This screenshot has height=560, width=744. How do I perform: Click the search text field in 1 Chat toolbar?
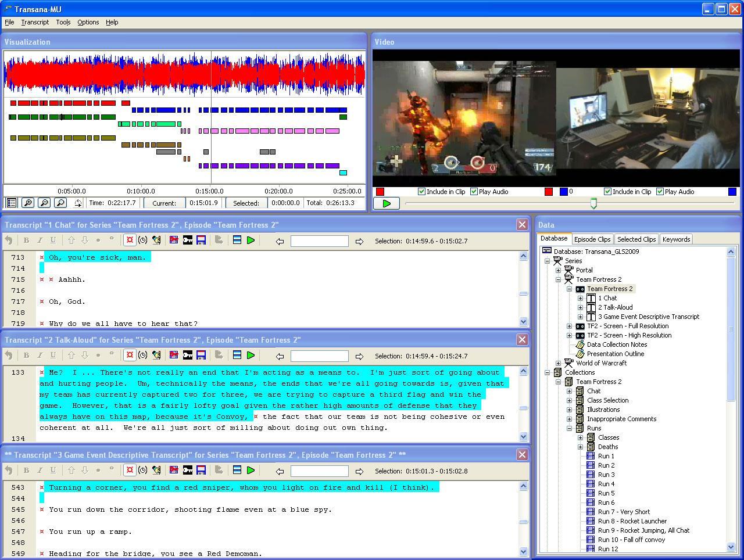(x=319, y=241)
